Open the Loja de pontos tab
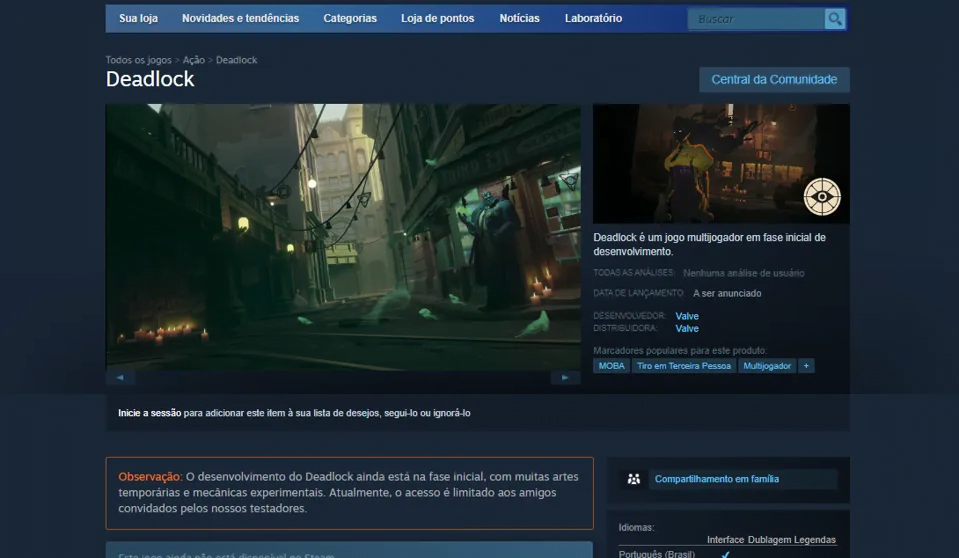 [x=438, y=18]
